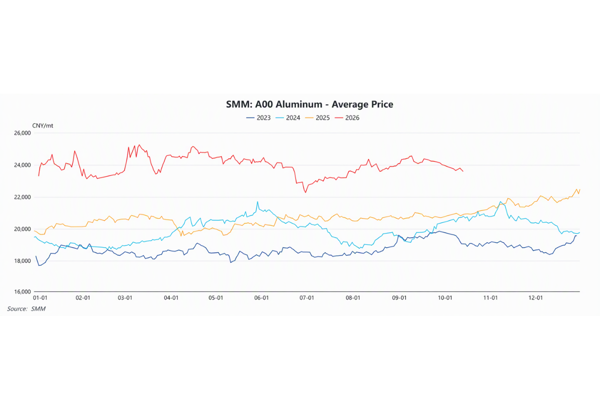The width and height of the screenshot is (600, 400).
Task: Click the 18,000 y-axis tick label
Action: point(22,261)
